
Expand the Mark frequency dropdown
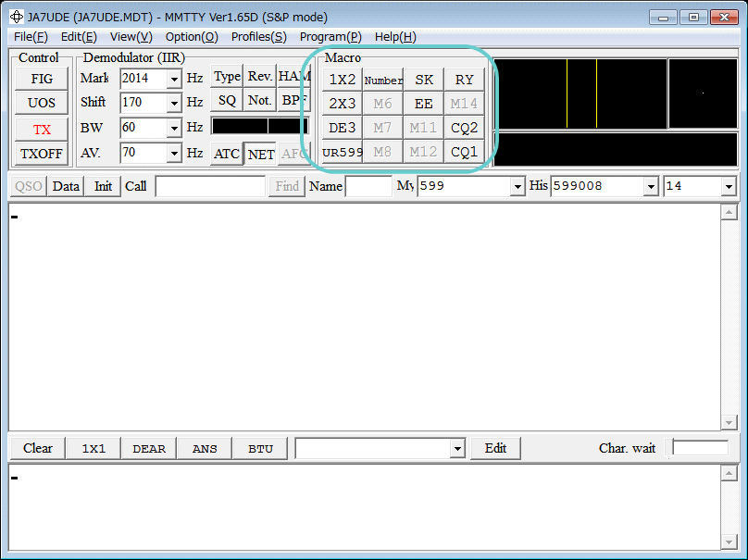point(174,79)
